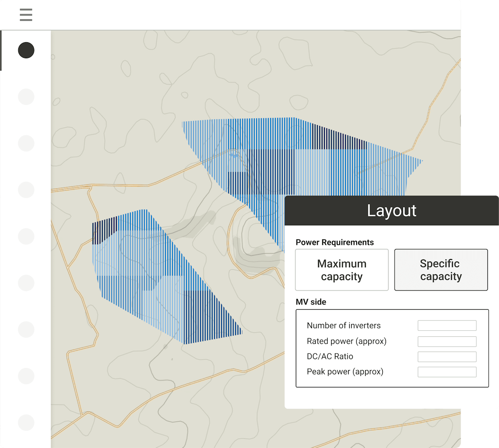The width and height of the screenshot is (499, 448).
Task: Click the Layout panel header
Action: [x=391, y=211]
